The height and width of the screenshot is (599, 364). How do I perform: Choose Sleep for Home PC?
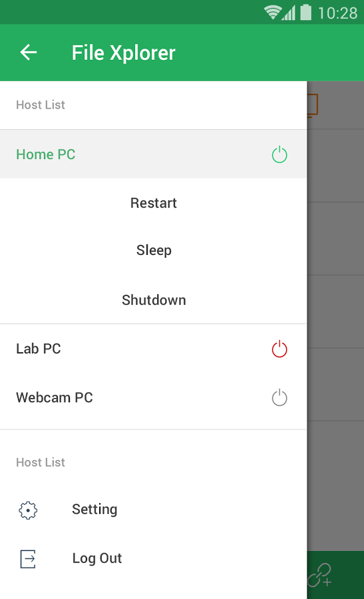pos(154,251)
